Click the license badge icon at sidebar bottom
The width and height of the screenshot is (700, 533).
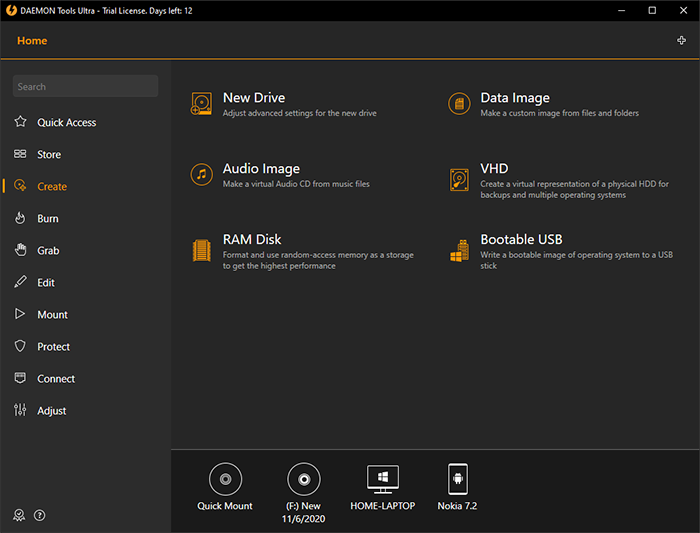(x=19, y=515)
